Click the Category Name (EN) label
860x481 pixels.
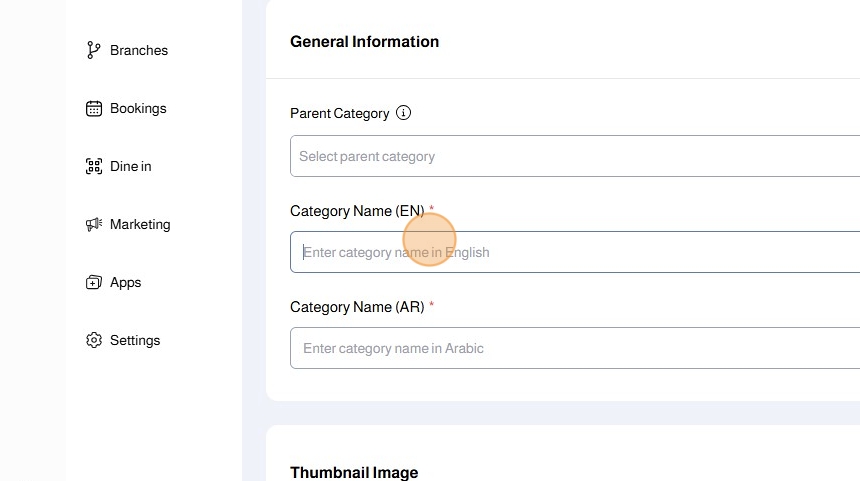[x=357, y=211]
